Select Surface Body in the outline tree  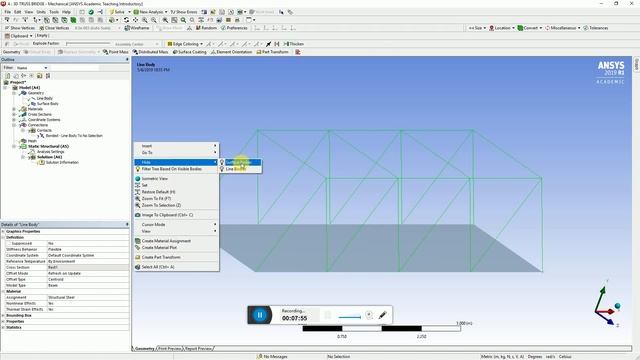click(47, 104)
